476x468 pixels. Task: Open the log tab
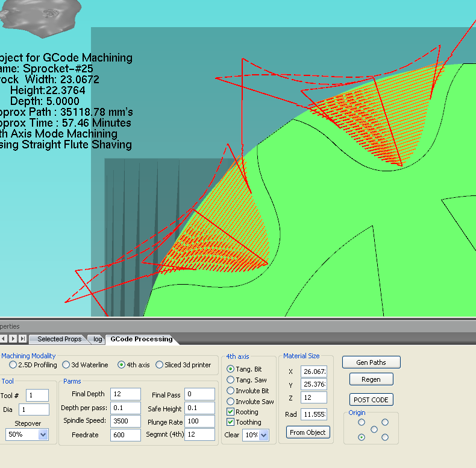click(x=97, y=339)
